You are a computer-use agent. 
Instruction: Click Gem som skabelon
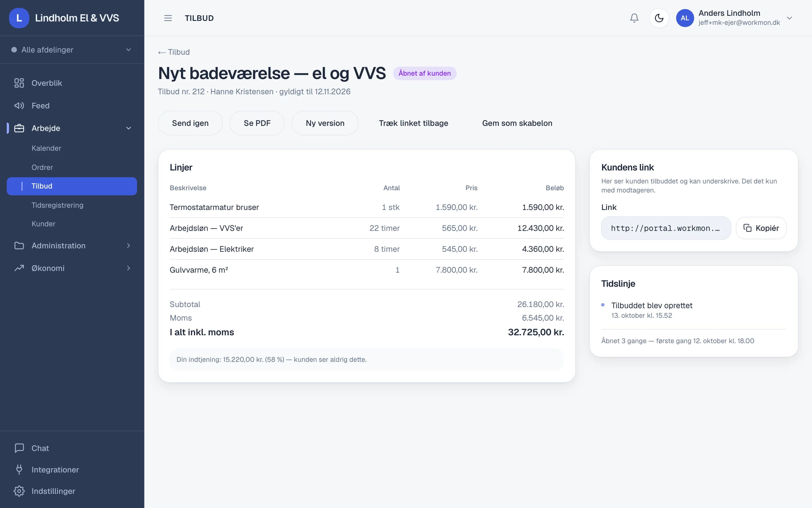(x=517, y=123)
